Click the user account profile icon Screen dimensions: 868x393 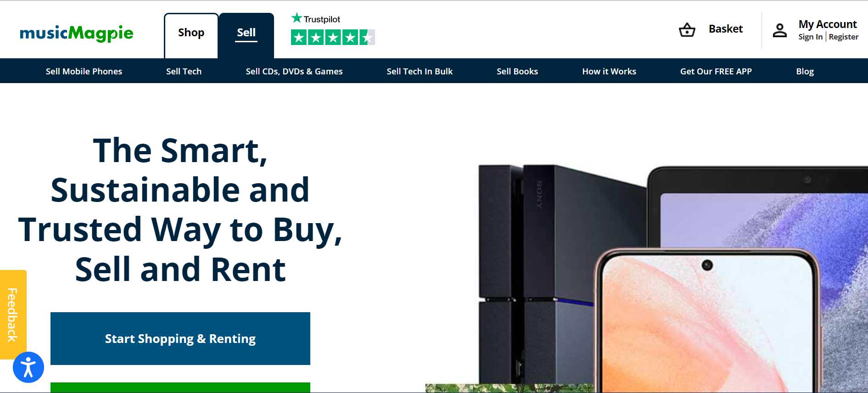[779, 30]
